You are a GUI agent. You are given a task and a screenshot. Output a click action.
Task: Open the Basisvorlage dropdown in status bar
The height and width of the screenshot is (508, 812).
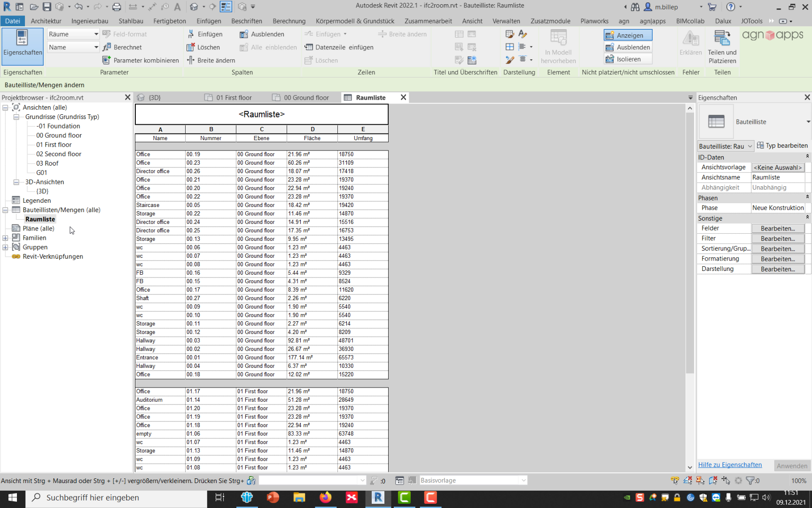click(473, 480)
